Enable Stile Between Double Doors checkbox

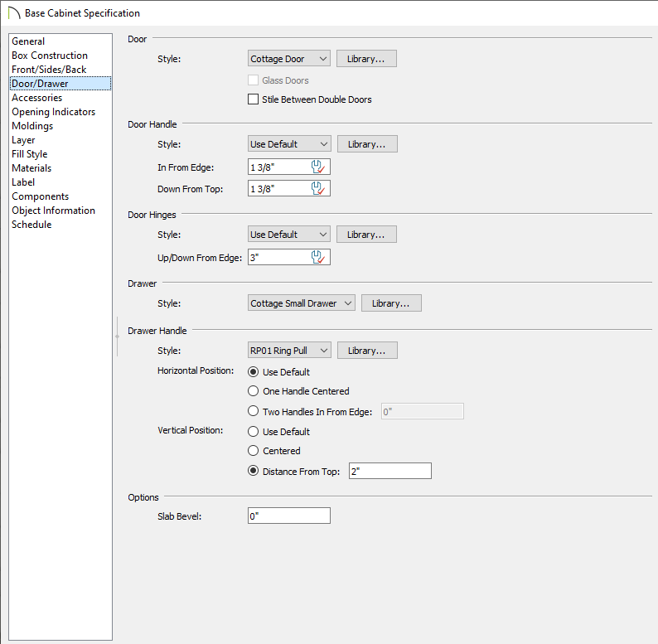pyautogui.click(x=254, y=99)
